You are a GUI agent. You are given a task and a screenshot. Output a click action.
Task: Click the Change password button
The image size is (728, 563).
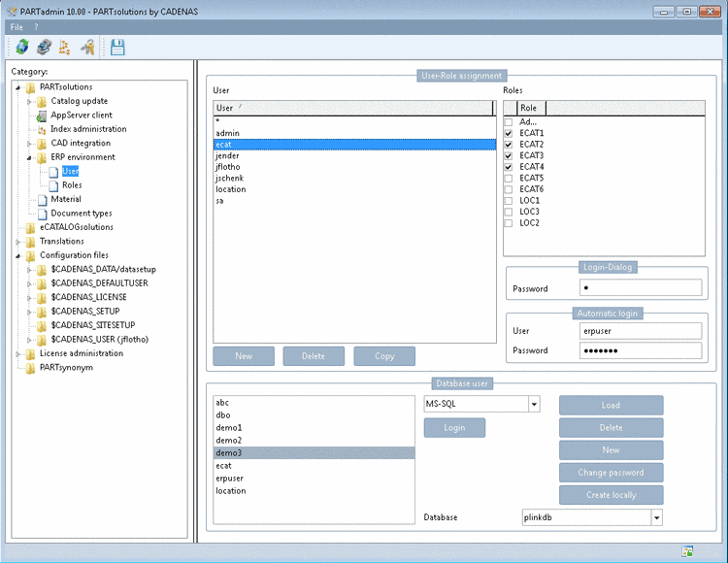click(611, 473)
